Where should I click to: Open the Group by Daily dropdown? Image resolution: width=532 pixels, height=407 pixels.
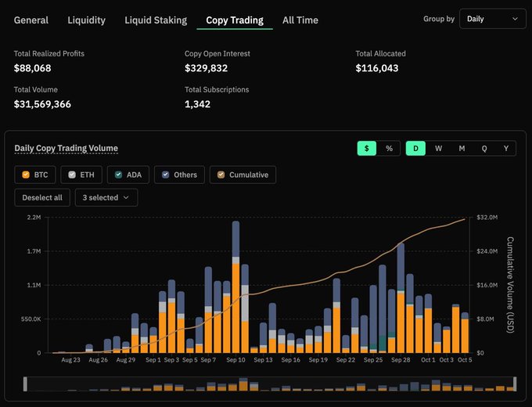(x=492, y=19)
